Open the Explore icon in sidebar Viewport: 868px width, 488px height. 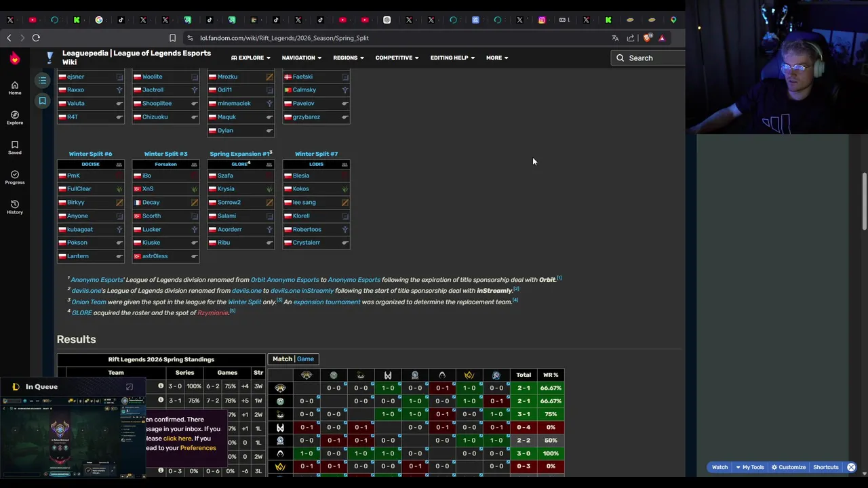click(14, 118)
